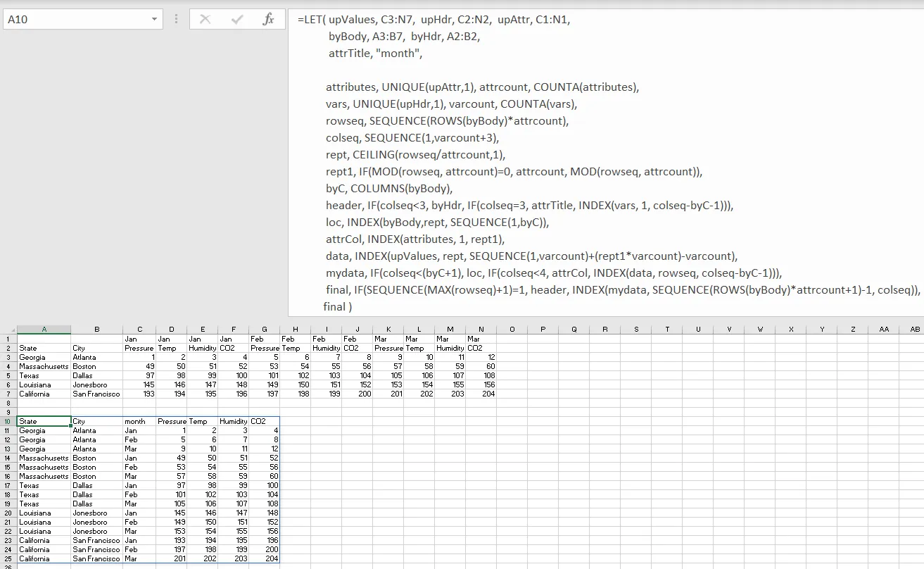Expand the Name Box dropdown arrow
The image size is (924, 569).
(x=155, y=20)
